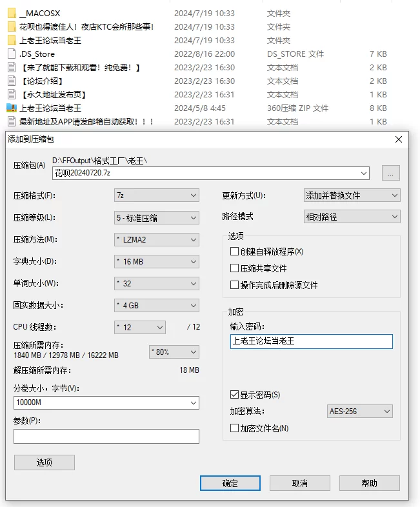Toggle 操作完成后删除源文件 checkbox

(234, 285)
